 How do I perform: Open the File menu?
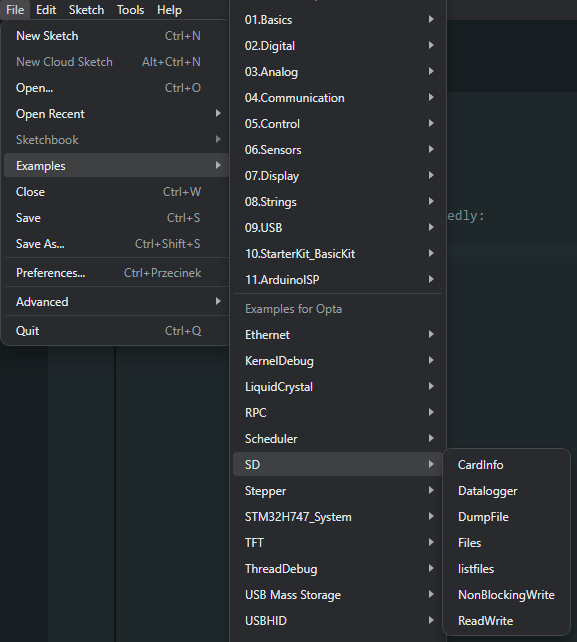pyautogui.click(x=15, y=9)
